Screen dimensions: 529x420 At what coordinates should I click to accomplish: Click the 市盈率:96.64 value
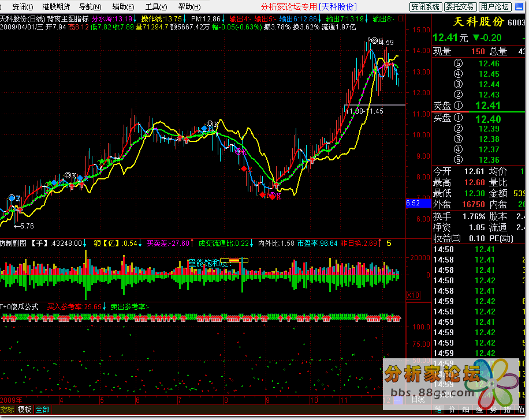point(317,243)
